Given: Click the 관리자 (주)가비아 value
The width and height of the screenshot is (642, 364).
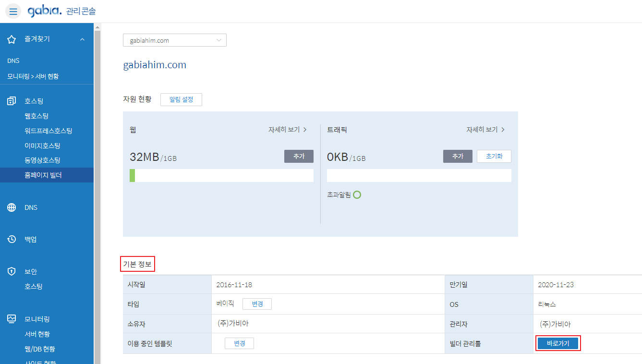Looking at the screenshot, I should (555, 324).
